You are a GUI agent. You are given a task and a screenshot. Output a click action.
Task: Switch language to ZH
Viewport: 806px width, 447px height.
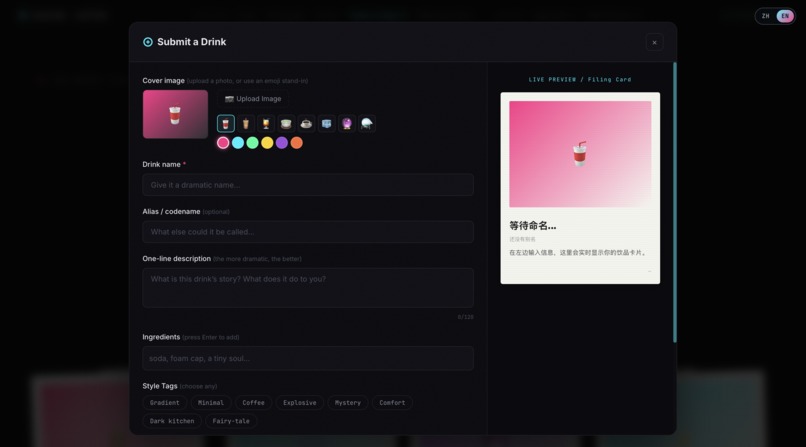pos(765,16)
